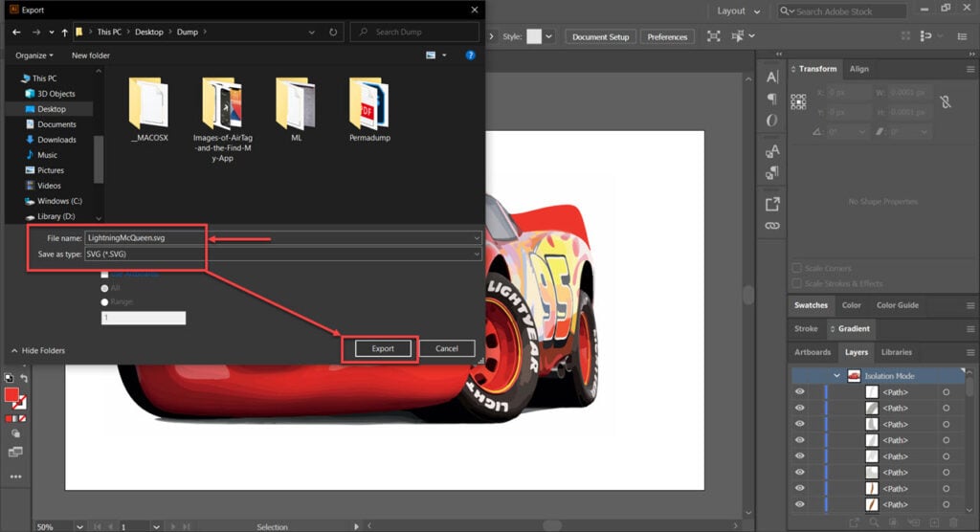Screen dimensions: 980x532
Task: Click the Export button in the dialog
Action: [383, 349]
